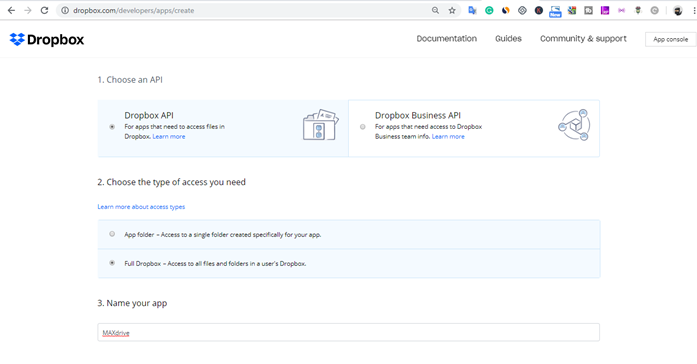Bookmark this page with the star icon
The height and width of the screenshot is (364, 697).
pos(452,10)
